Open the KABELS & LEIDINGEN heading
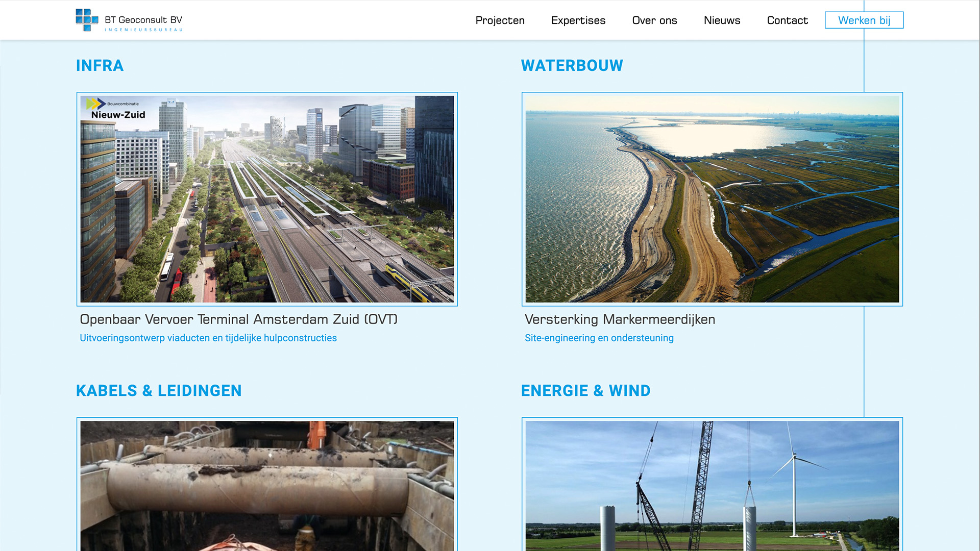 (159, 391)
